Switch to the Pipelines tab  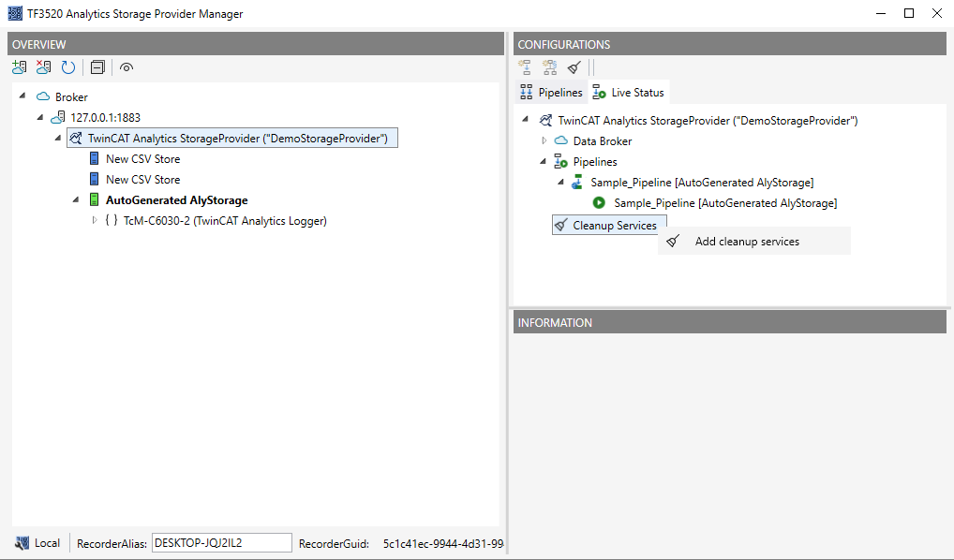(551, 93)
